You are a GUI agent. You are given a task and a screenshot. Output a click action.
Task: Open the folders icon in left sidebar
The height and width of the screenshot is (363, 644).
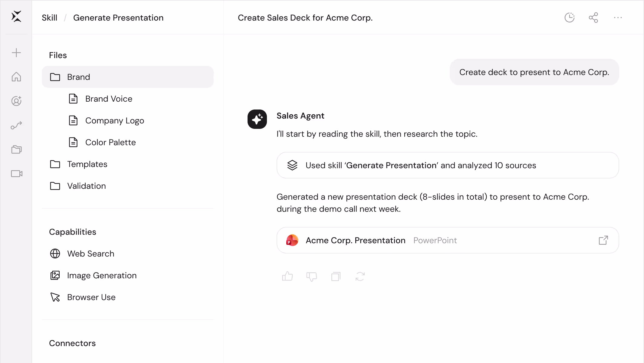[16, 149]
